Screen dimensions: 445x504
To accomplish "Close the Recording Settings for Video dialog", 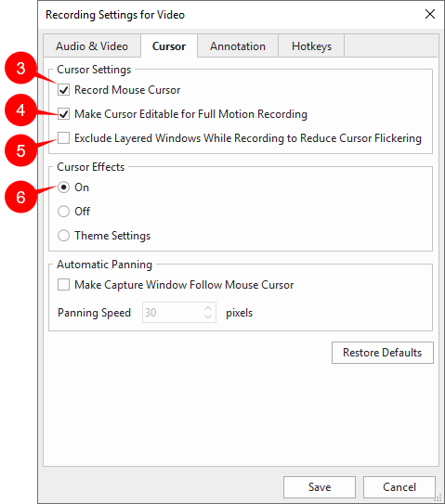I will (x=430, y=14).
